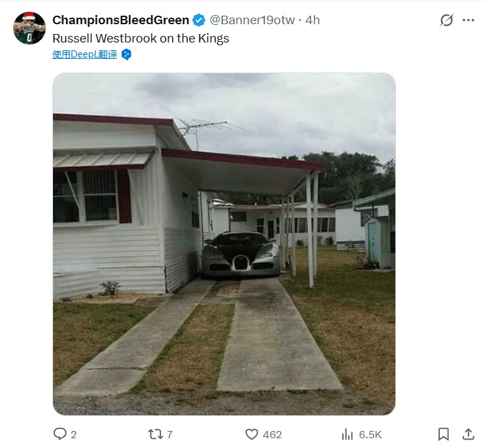Click the 使用DeepL翻译 translate link
The height and width of the screenshot is (448, 485).
coord(84,54)
